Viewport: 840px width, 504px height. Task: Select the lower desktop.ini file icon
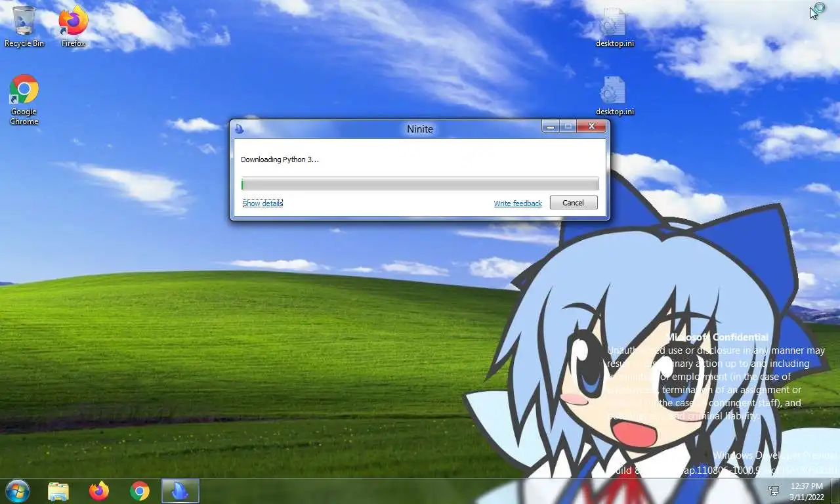(615, 96)
